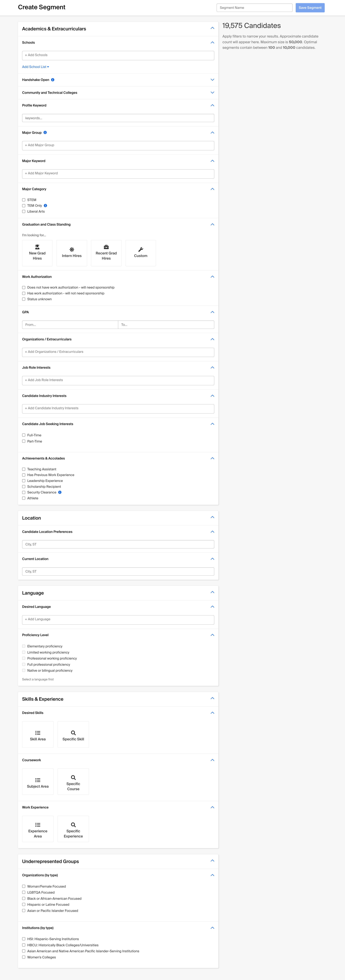Viewport: 345px width, 980px height.
Task: Select New Grad Hires graduation cap card
Action: tap(37, 253)
